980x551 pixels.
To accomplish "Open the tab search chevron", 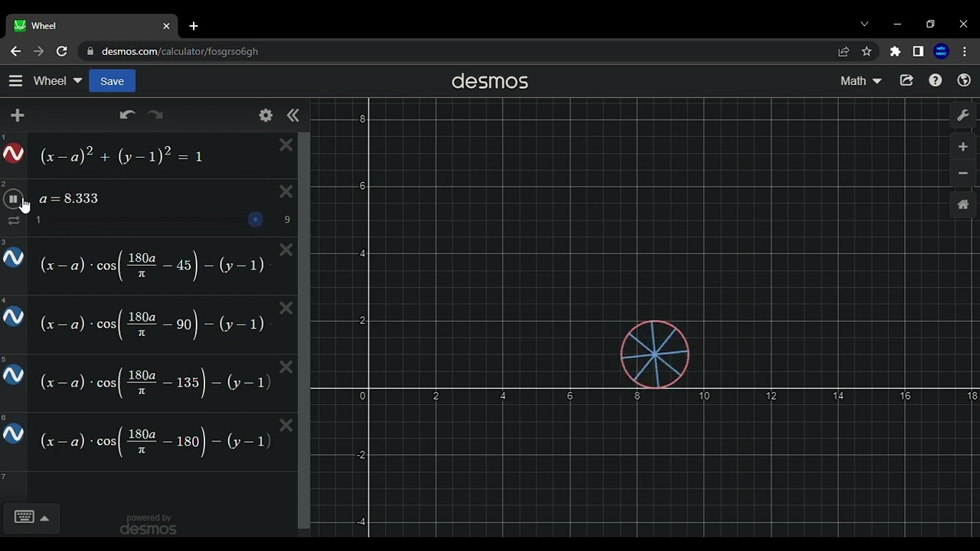I will click(864, 24).
